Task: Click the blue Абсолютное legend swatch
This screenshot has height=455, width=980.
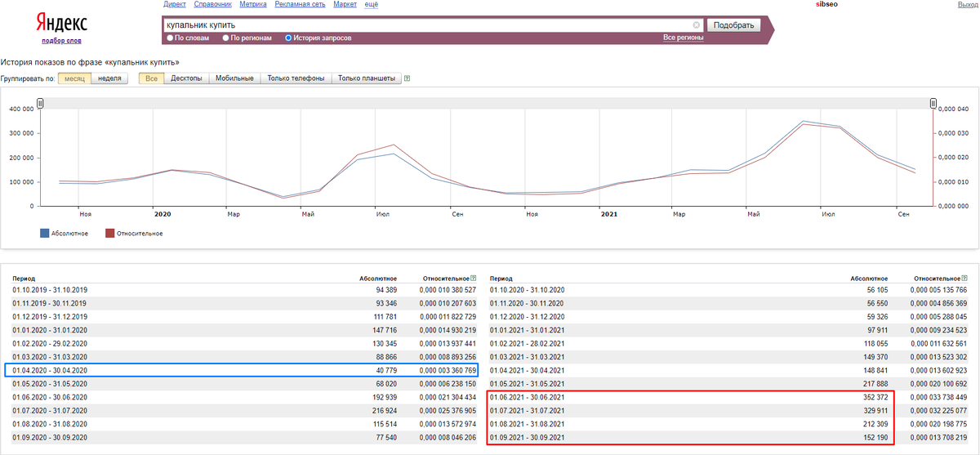Action: (45, 234)
